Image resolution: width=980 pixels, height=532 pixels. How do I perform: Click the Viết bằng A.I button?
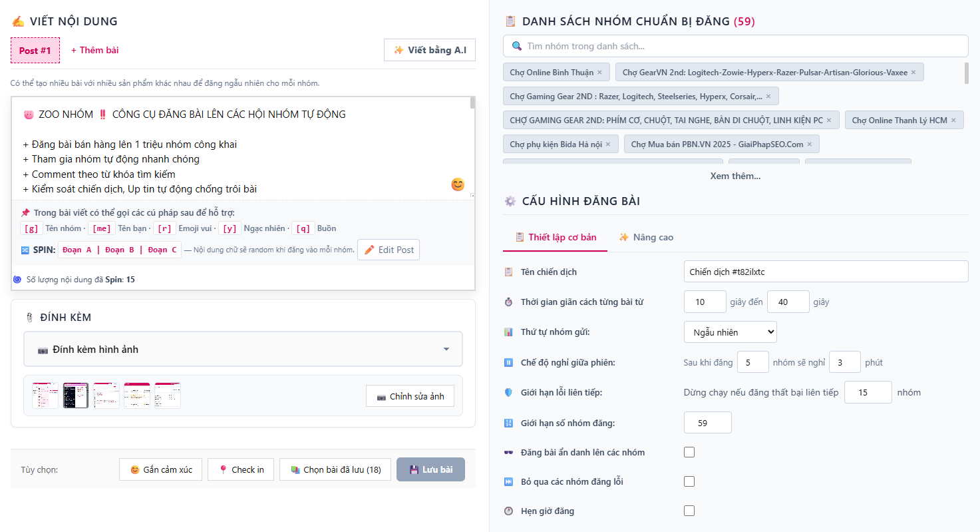430,50
